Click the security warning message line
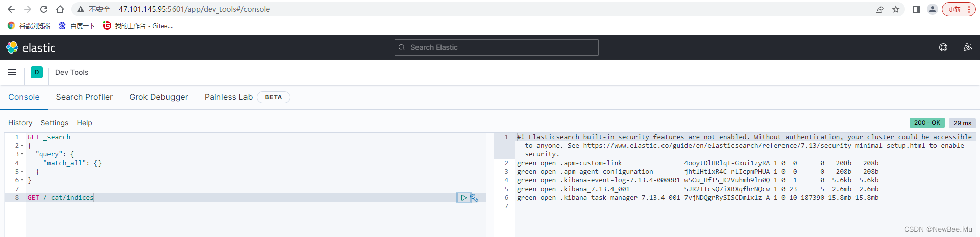Screen dimensions: 980x237 click(745, 146)
